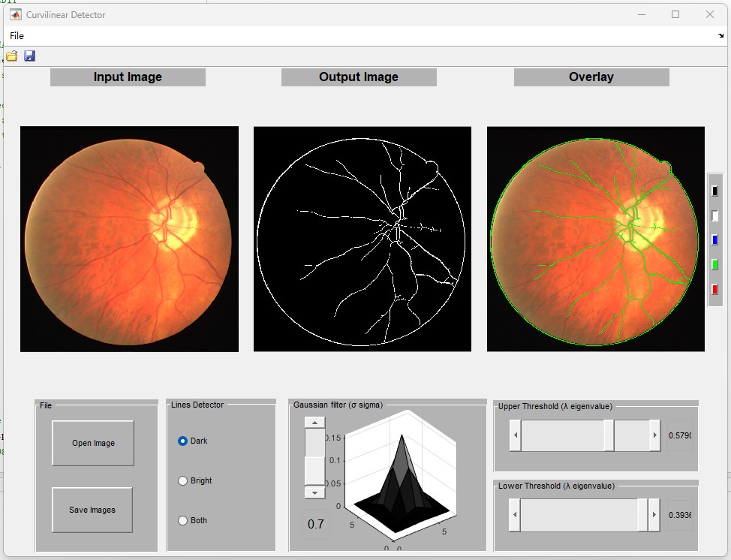Click the Overlay header label

[591, 77]
